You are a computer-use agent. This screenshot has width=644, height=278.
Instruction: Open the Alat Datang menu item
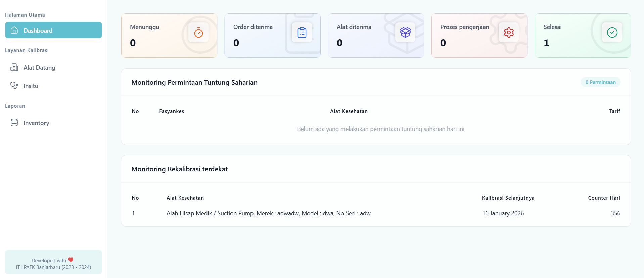[53, 67]
